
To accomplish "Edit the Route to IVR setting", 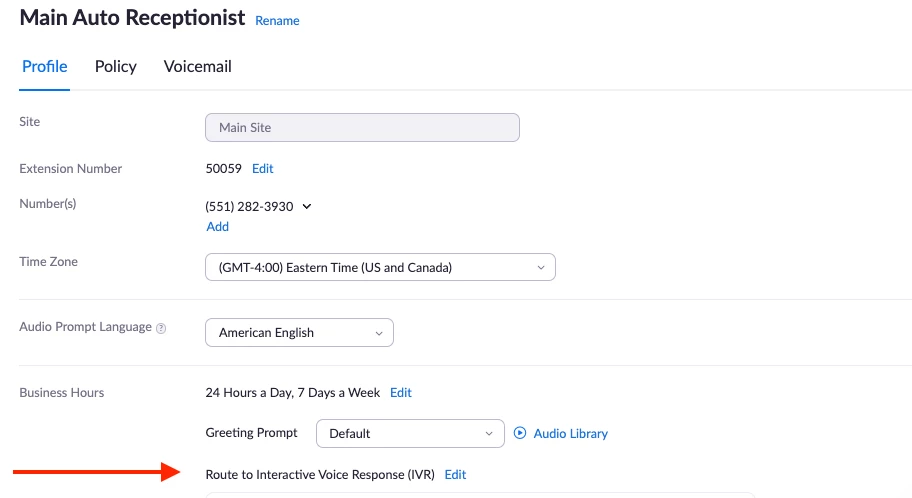I will [x=455, y=475].
